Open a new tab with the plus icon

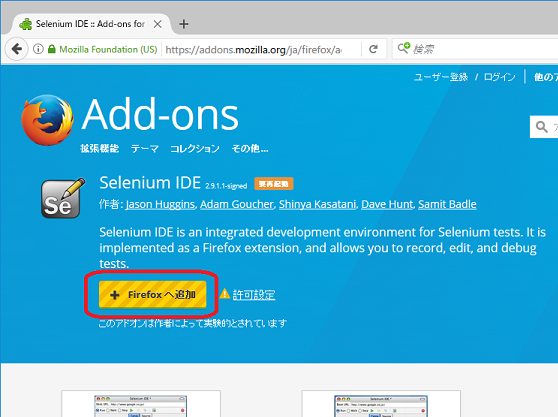[184, 24]
